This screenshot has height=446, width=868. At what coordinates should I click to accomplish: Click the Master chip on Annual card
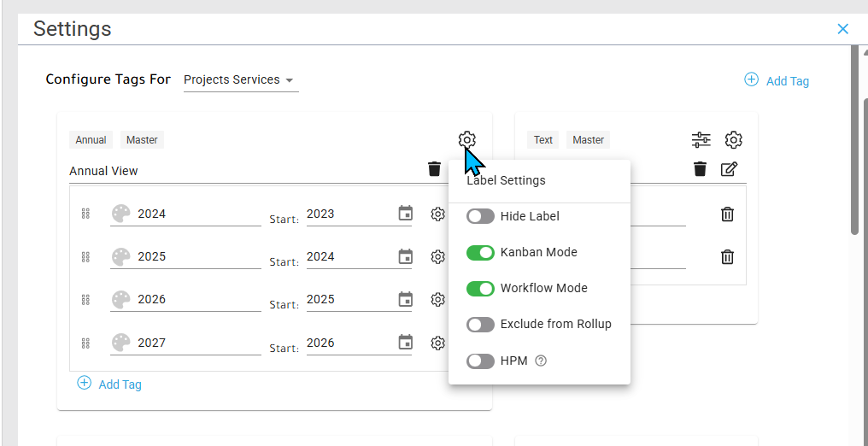tap(142, 140)
